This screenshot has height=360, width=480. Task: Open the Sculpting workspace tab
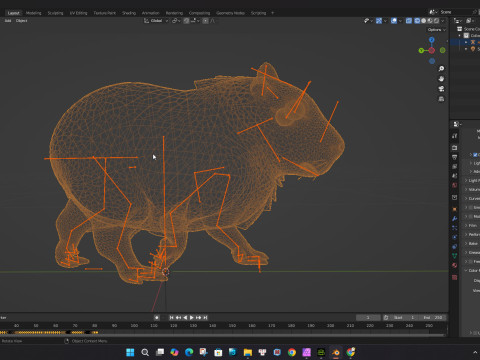tap(55, 13)
